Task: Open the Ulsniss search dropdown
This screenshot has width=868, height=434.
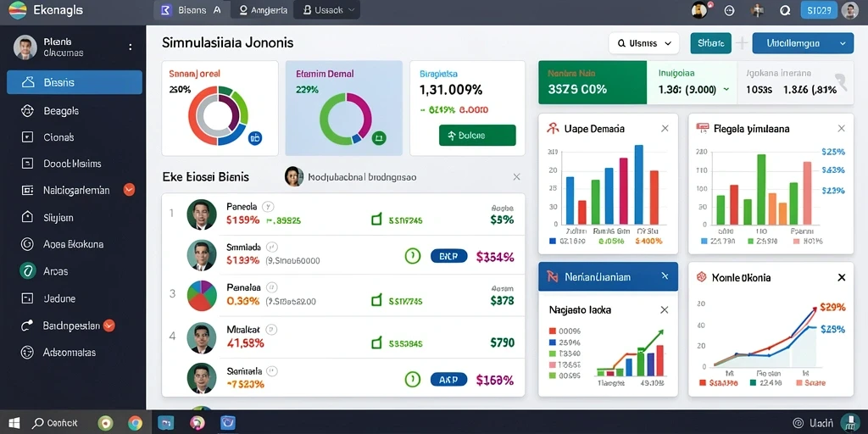Action: click(644, 43)
